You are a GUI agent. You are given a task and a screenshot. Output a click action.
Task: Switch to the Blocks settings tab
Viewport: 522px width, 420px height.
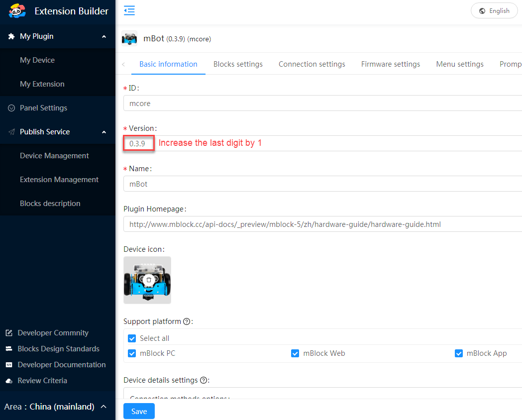point(238,64)
